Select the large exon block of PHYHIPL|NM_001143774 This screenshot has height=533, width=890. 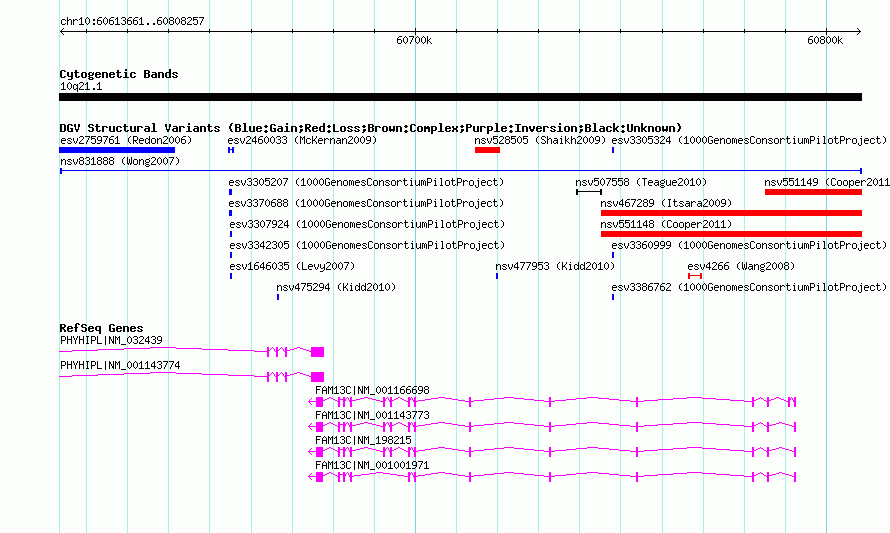coord(317,377)
